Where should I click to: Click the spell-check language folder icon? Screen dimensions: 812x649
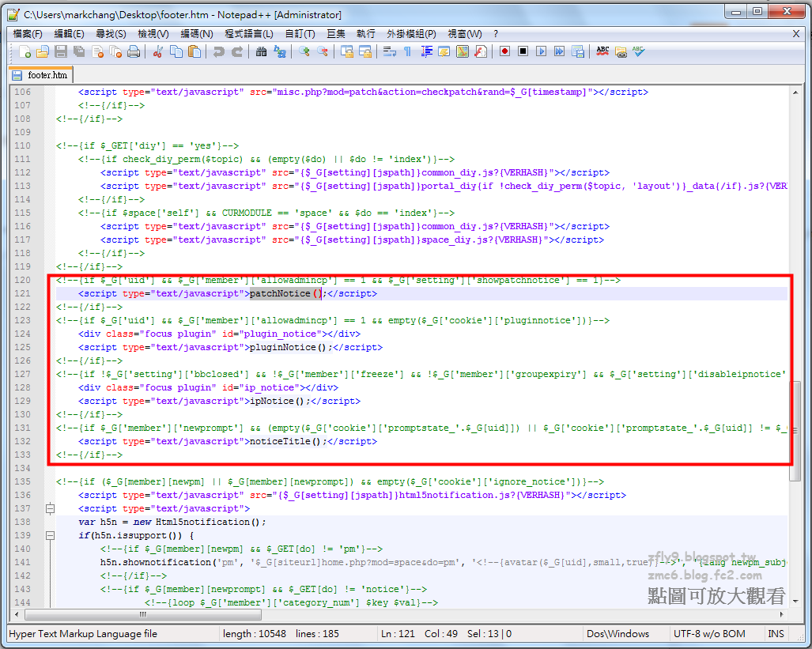click(621, 51)
